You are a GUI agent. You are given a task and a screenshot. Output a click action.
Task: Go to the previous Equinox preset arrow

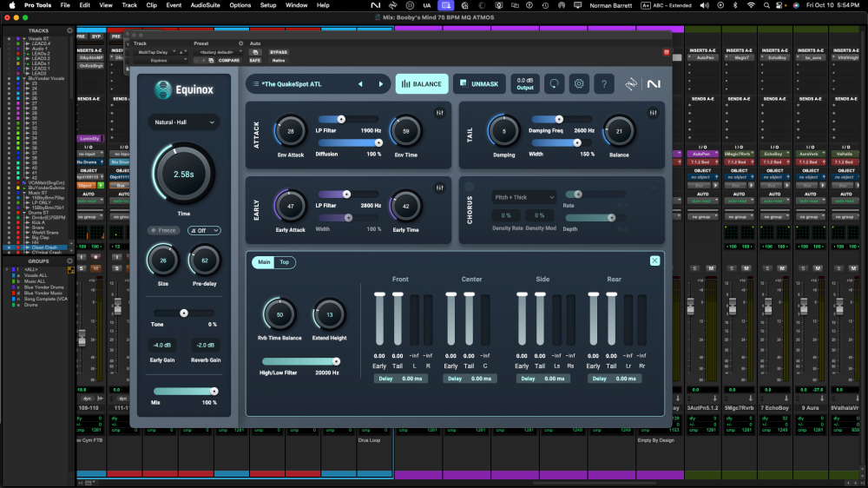(360, 84)
